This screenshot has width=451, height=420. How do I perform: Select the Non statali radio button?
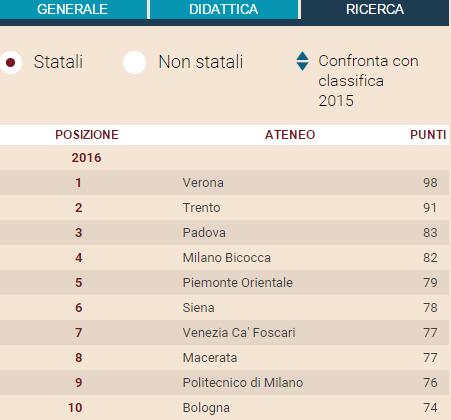point(134,62)
